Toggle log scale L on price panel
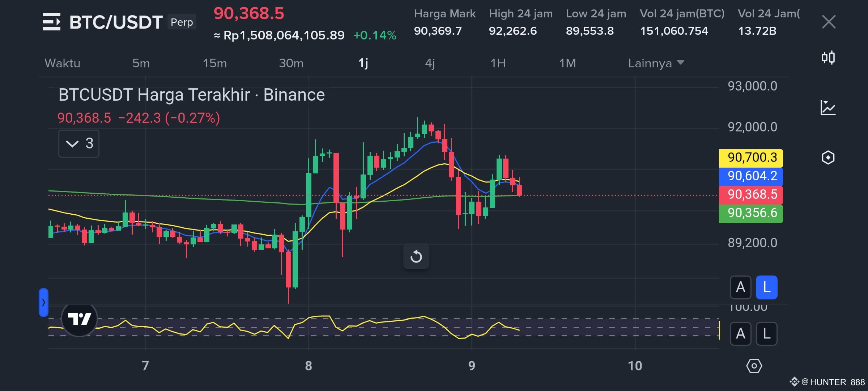This screenshot has width=868, height=391. point(766,287)
